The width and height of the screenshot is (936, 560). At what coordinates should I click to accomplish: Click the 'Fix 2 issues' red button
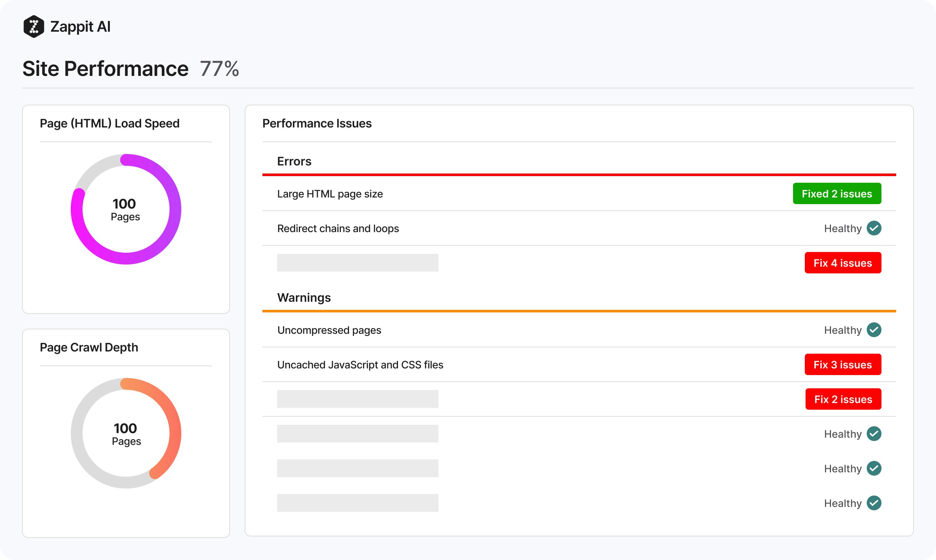[843, 399]
